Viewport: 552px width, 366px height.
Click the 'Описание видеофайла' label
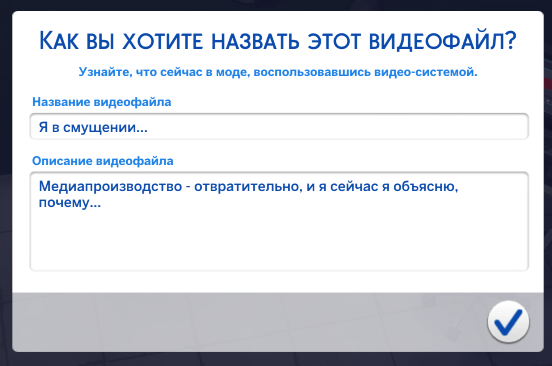point(103,161)
